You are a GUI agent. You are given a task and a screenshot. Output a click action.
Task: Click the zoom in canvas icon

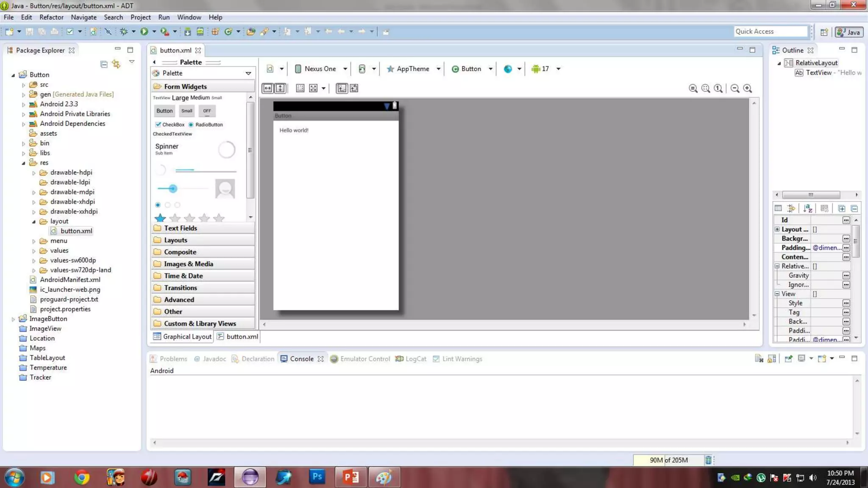(x=748, y=88)
